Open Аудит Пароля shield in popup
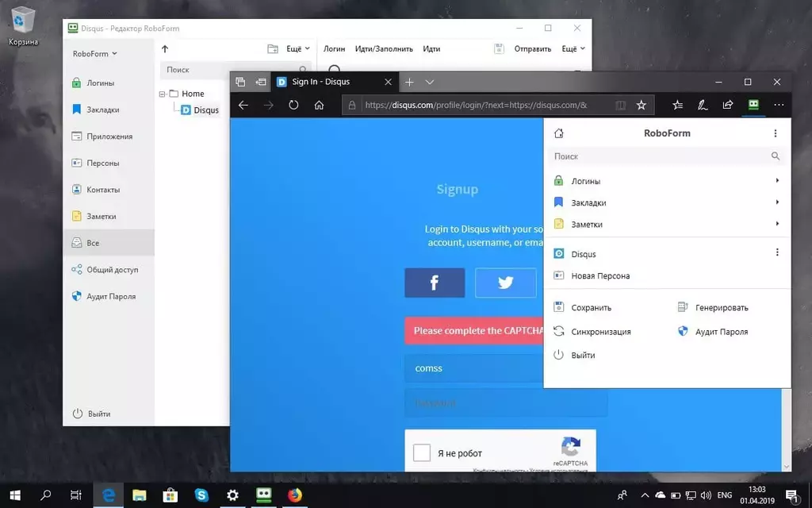 (683, 331)
